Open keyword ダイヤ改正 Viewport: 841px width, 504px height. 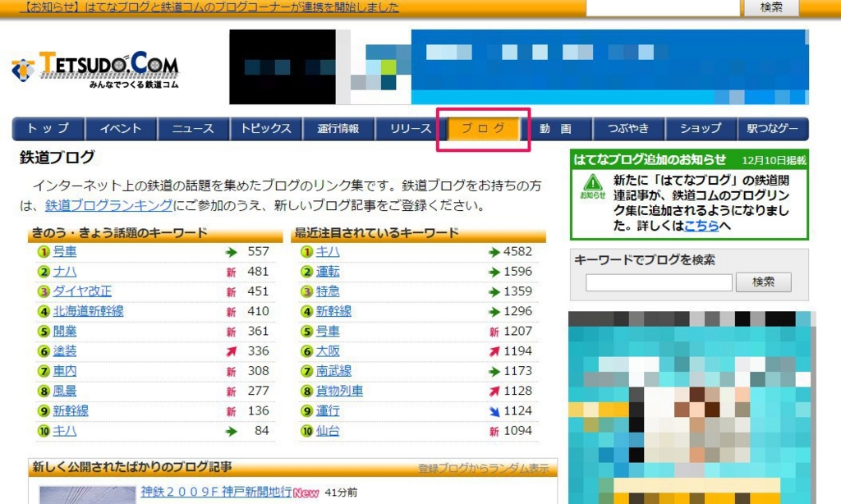tap(82, 291)
